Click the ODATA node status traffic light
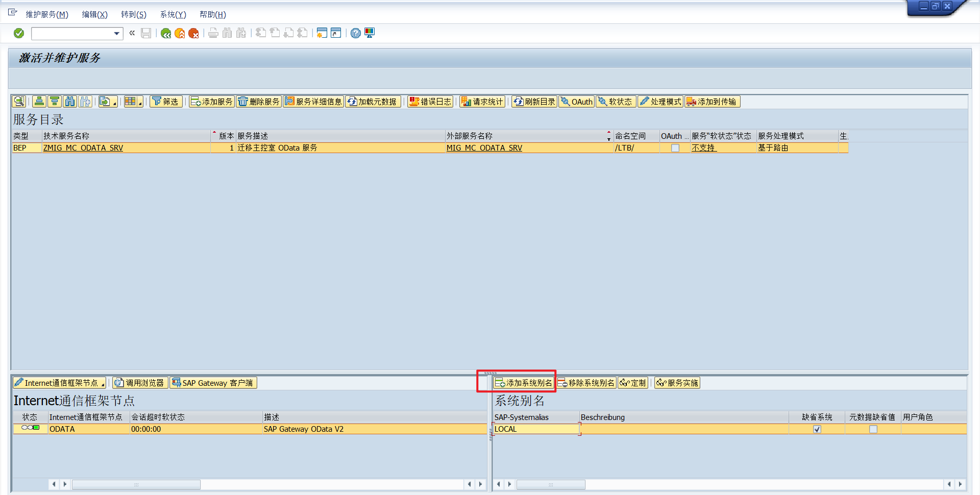Screen dimensions: 980x495 pos(30,428)
